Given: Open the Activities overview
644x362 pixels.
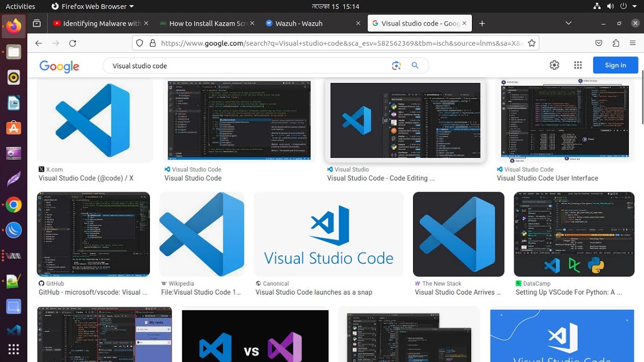Looking at the screenshot, I should point(20,7).
